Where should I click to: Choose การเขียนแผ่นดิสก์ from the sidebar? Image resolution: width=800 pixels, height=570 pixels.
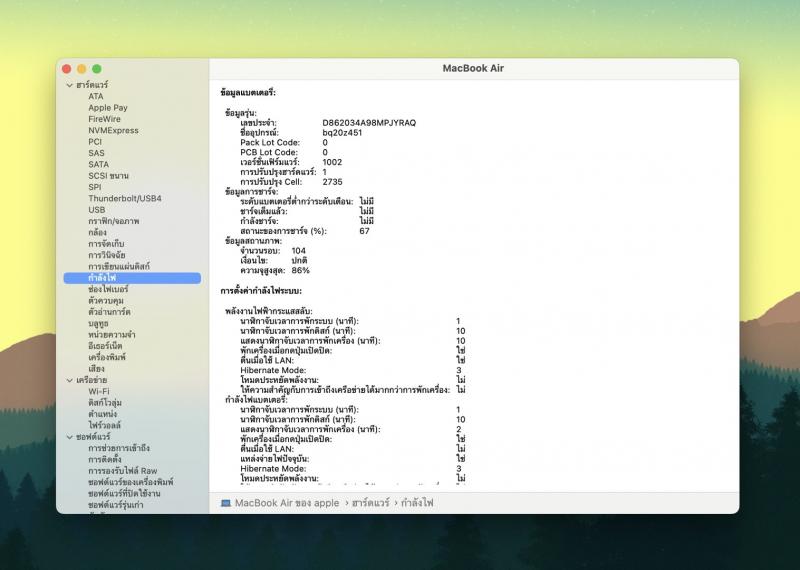[119, 266]
